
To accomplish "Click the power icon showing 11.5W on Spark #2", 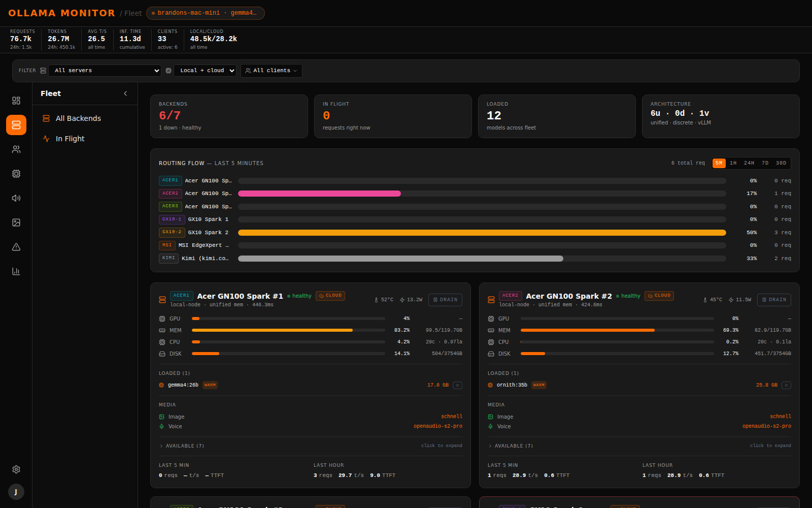I will point(731,300).
